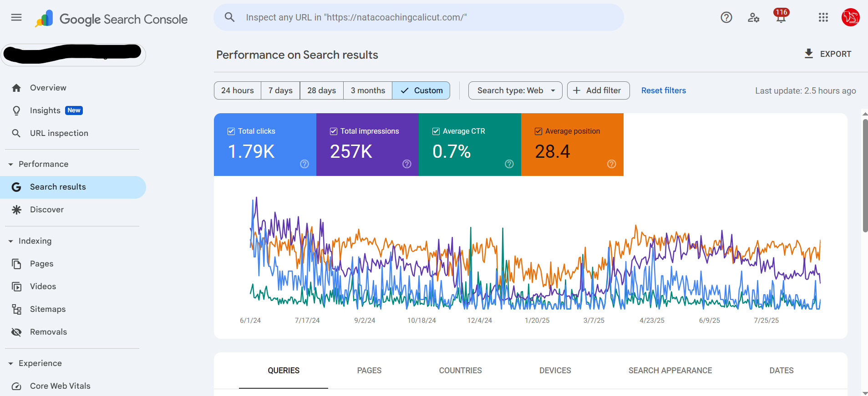Switch to the Pages tab

click(x=369, y=371)
